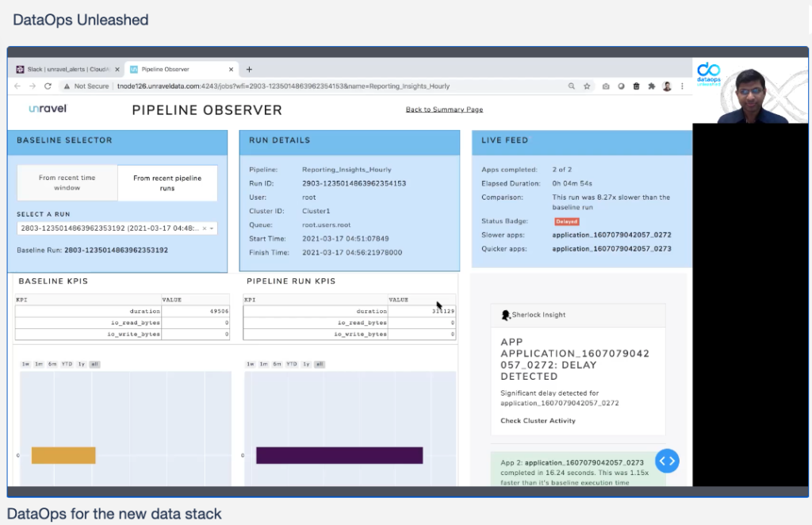
Task: Click the browser profile avatar icon
Action: (x=667, y=86)
